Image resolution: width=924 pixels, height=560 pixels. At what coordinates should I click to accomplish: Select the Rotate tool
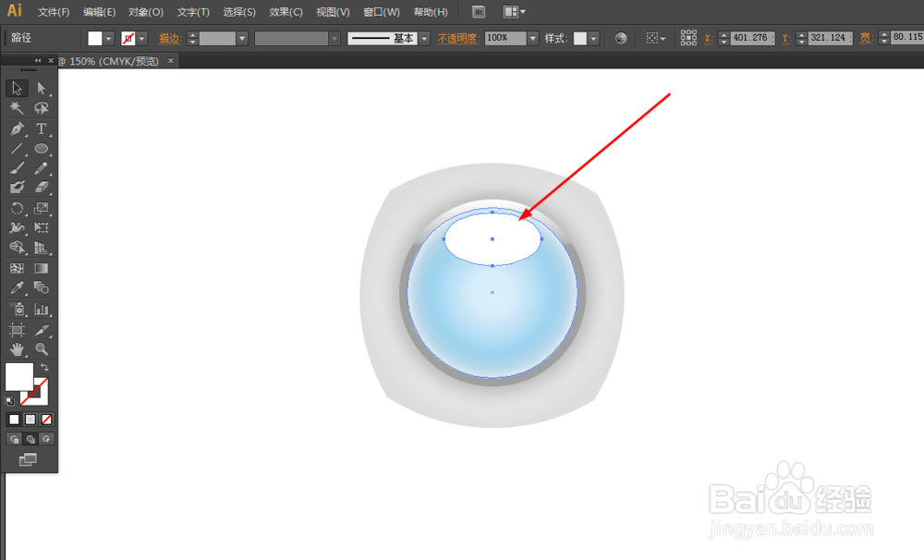click(x=17, y=208)
